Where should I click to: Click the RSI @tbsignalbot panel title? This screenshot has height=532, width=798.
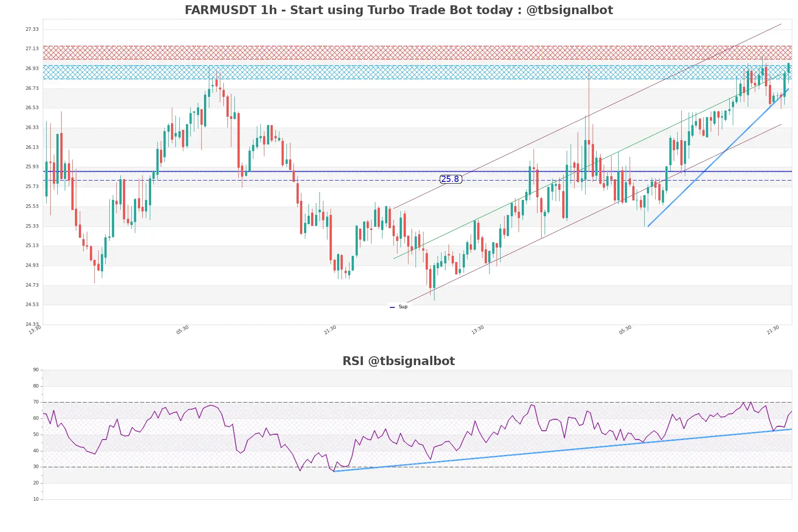tap(399, 361)
